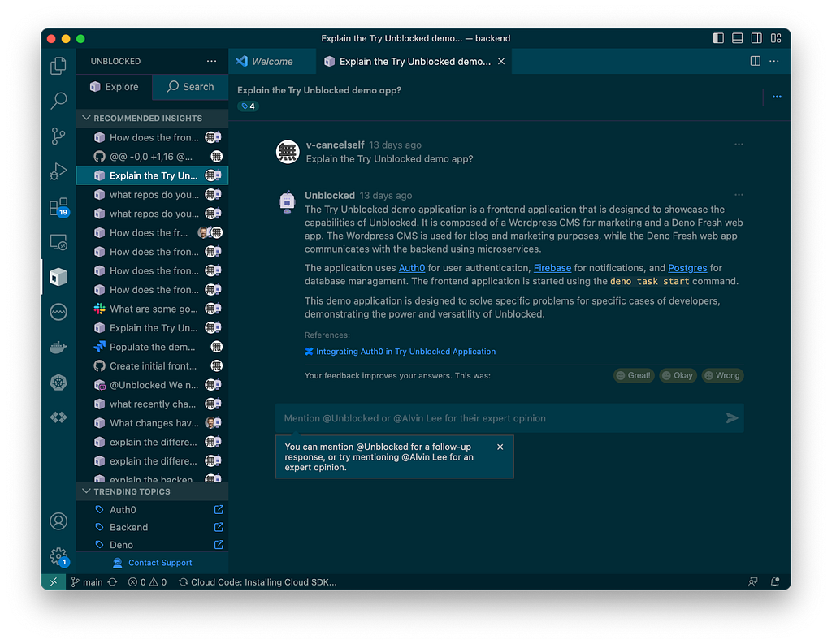Image resolution: width=832 pixels, height=644 pixels.
Task: Dismiss the mention tip popup
Action: [x=500, y=447]
